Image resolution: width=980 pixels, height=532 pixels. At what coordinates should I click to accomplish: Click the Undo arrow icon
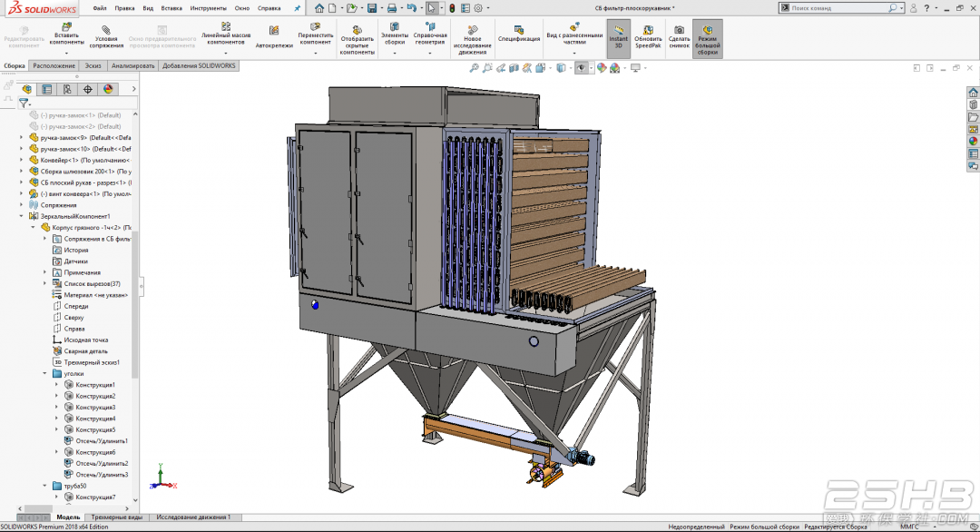point(411,8)
